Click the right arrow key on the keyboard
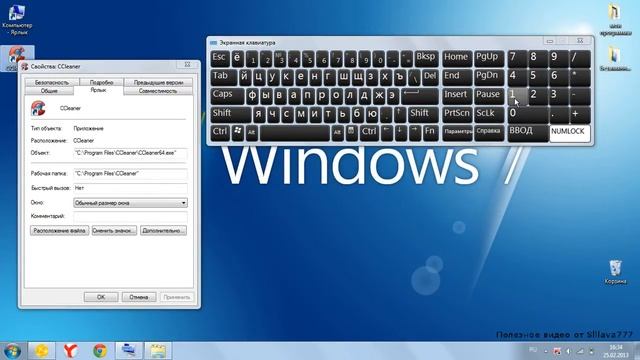This screenshot has height=360, width=640. (415, 133)
